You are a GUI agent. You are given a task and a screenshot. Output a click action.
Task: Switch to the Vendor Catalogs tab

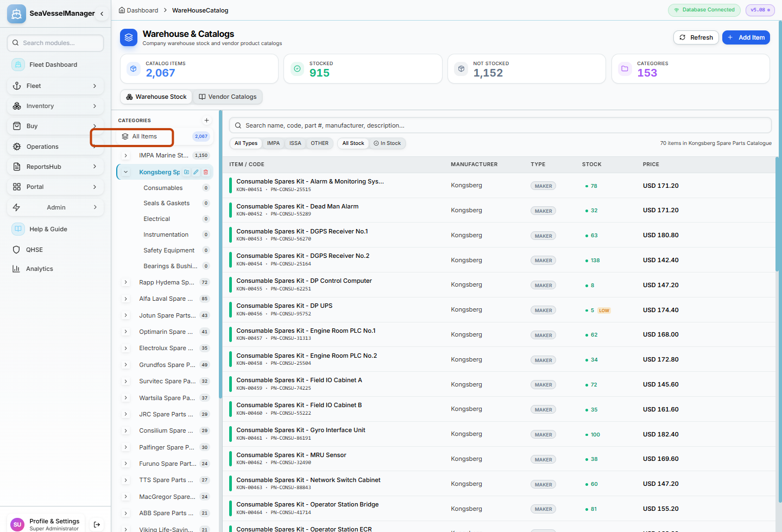click(x=228, y=97)
